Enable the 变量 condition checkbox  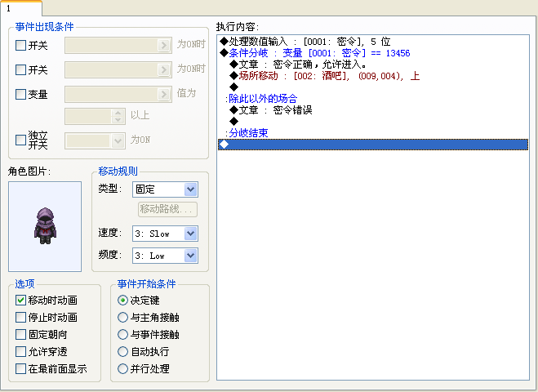[20, 95]
